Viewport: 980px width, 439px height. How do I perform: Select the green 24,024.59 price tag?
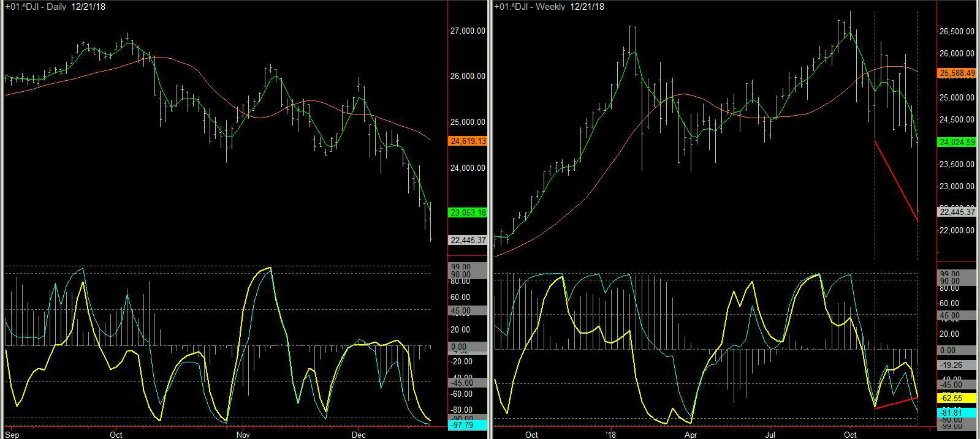(x=956, y=142)
